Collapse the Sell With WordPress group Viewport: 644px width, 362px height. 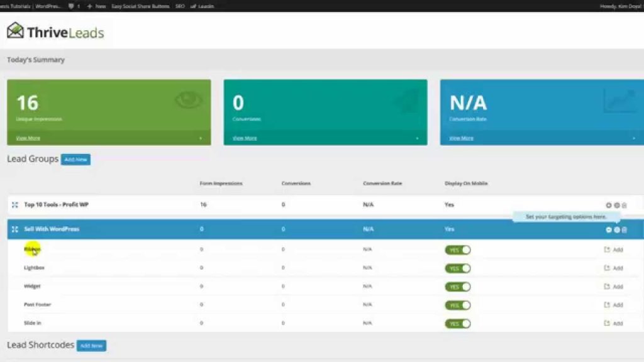[x=609, y=230]
